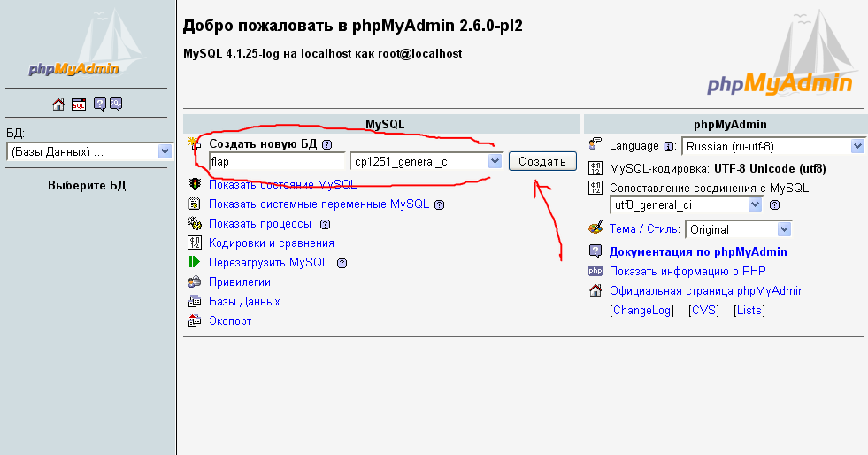Click gears icon beside Показать процессы

pos(195,224)
